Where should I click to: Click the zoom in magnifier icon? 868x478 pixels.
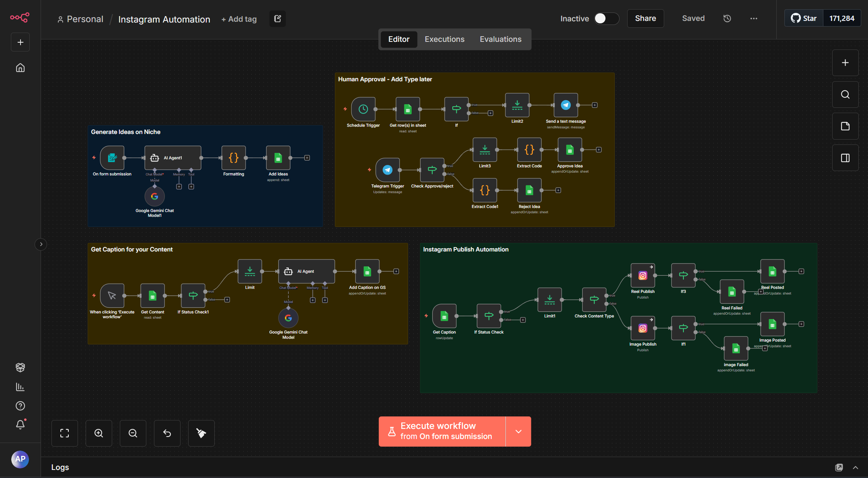(98, 433)
